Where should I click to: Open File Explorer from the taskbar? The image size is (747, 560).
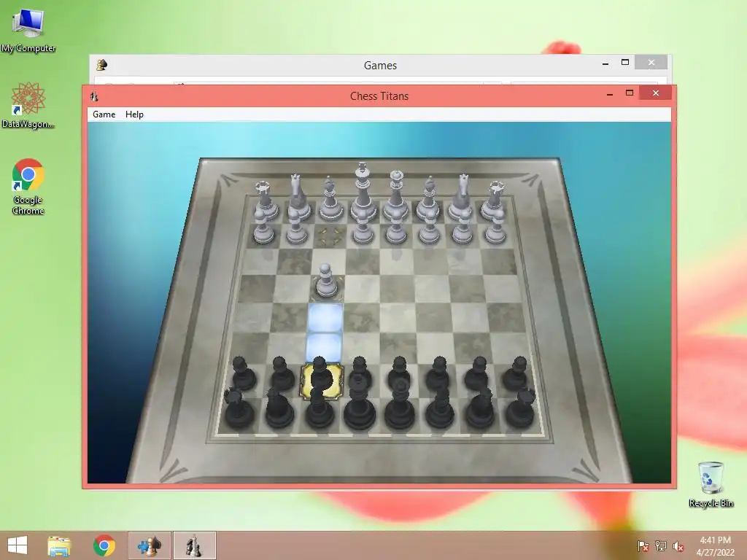tap(59, 546)
